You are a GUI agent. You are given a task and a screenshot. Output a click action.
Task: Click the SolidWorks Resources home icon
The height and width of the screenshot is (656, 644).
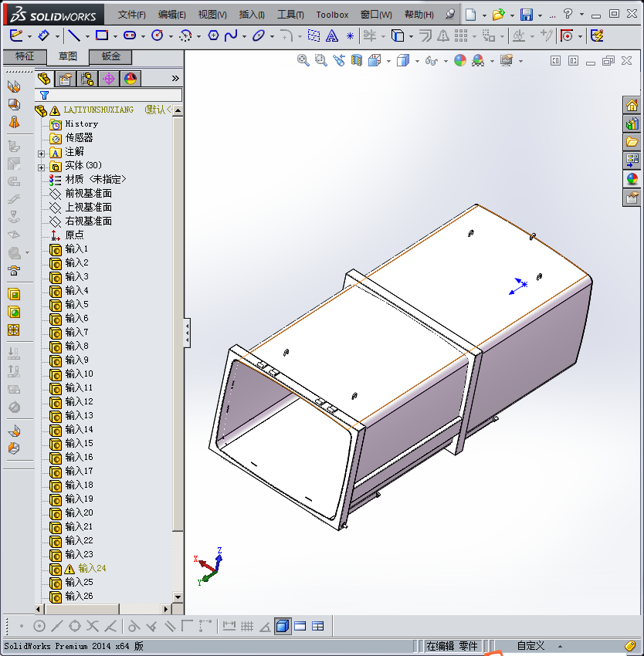point(632,106)
